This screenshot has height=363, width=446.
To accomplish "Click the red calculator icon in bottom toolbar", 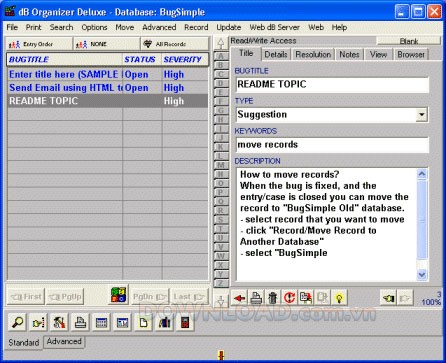I will tap(185, 322).
